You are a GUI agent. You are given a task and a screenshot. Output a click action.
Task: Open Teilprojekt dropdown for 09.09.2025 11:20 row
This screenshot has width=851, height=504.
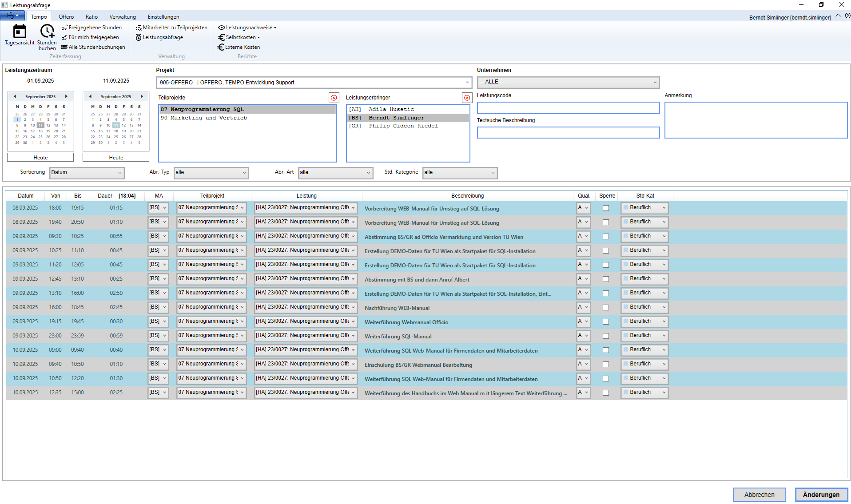point(211,265)
